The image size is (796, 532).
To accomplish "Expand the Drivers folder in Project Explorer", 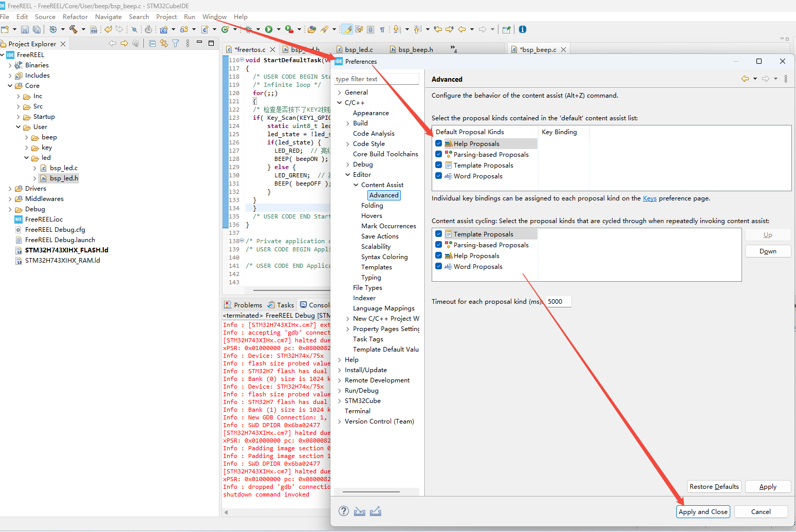I will tap(10, 189).
